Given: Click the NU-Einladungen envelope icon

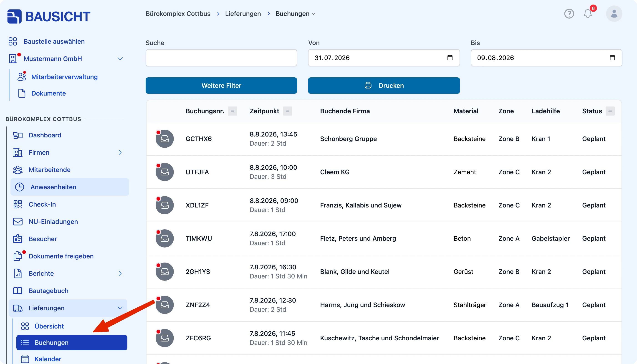Looking at the screenshot, I should point(18,222).
